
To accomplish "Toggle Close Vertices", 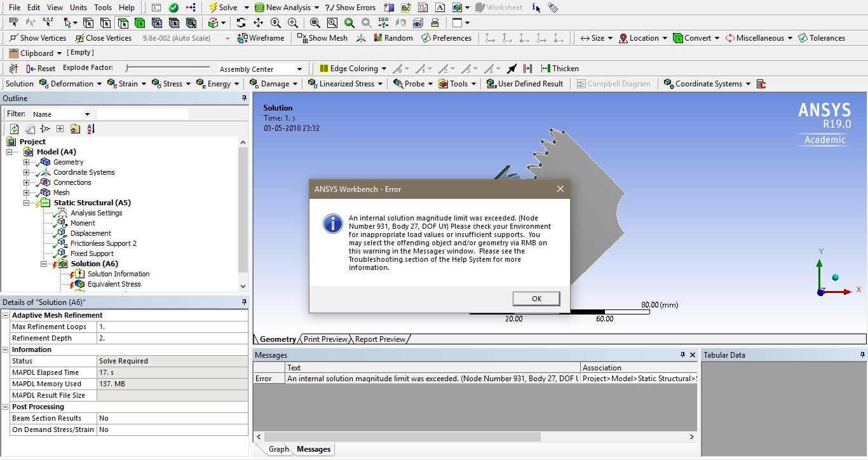I will (103, 38).
